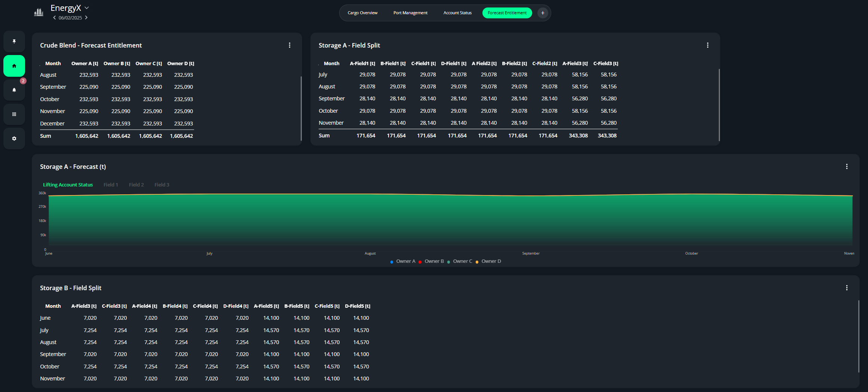Switch to Port Management tab
The image size is (868, 392).
click(410, 13)
